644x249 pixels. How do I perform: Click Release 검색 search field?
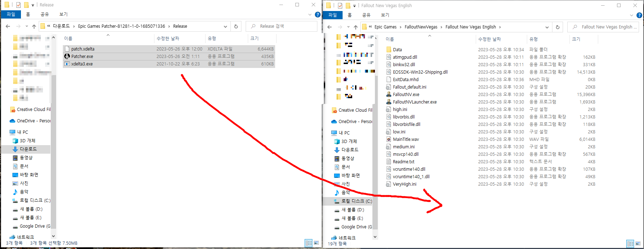[x=282, y=26]
